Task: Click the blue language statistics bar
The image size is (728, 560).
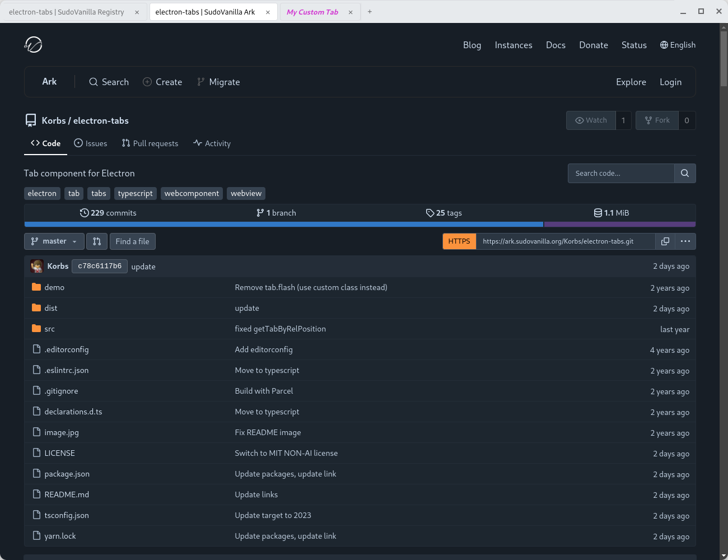Action: [284, 224]
